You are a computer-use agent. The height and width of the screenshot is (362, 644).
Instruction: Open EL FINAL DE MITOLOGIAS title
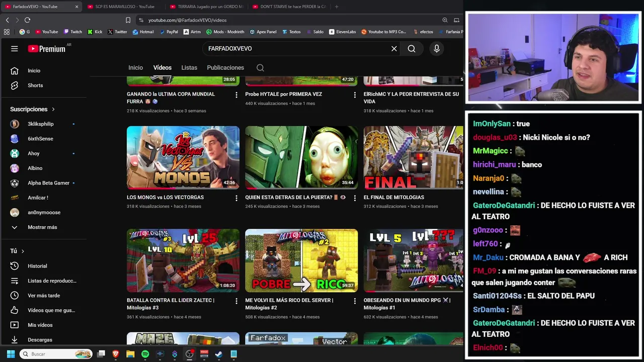(394, 198)
